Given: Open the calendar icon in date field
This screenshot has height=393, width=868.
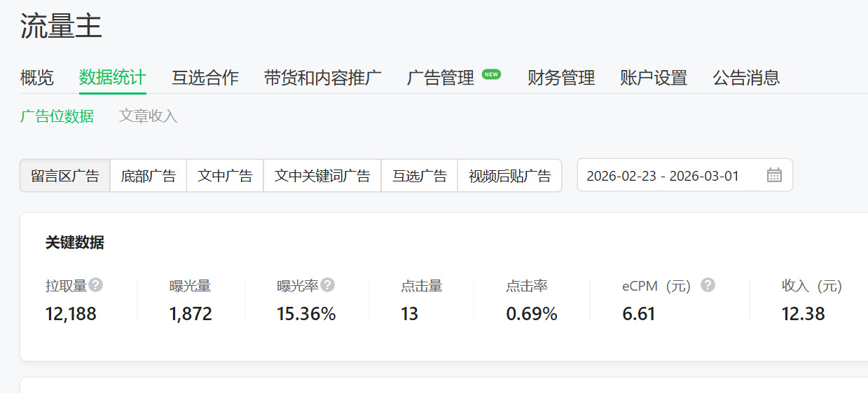Looking at the screenshot, I should (x=774, y=175).
